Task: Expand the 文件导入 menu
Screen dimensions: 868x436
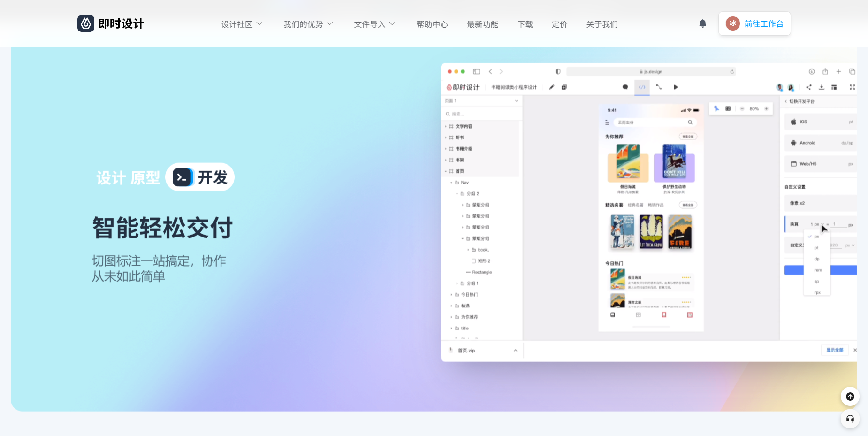Action: click(374, 24)
